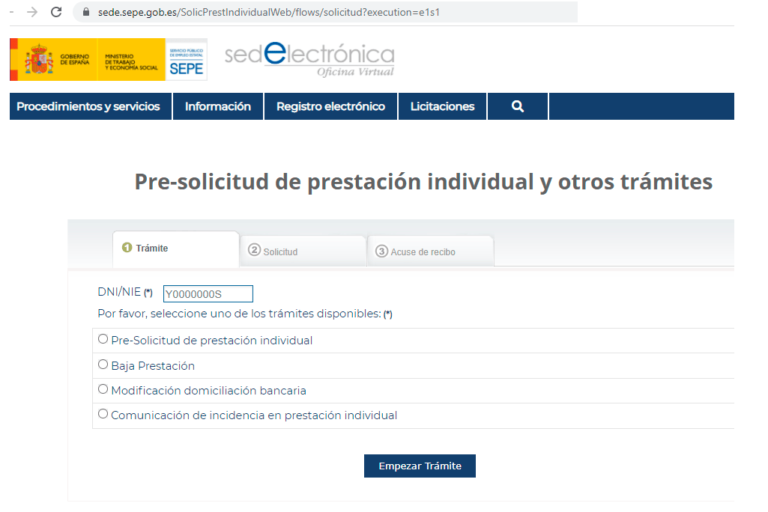Click the padlock icon in the address bar
768x512 pixels.
[x=86, y=12]
